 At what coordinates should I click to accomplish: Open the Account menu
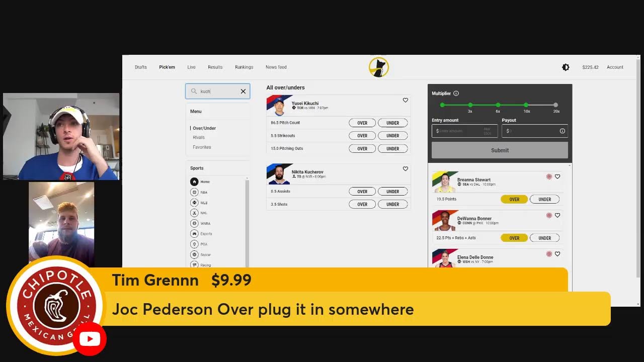(x=615, y=67)
